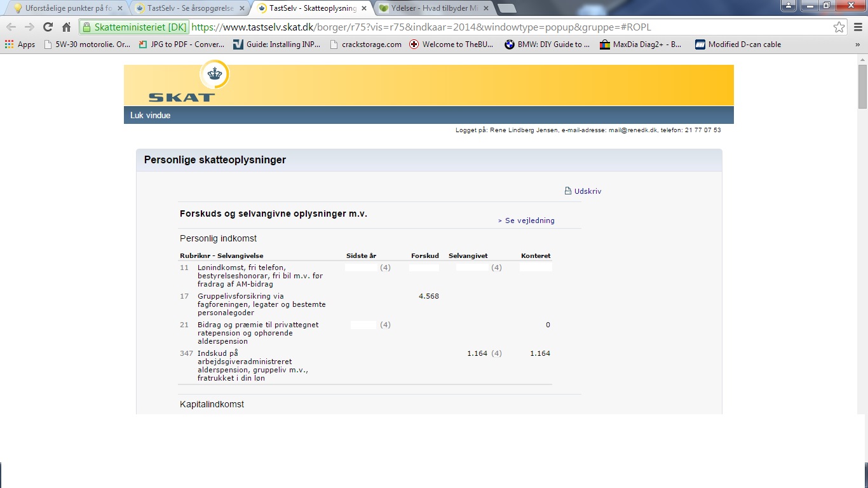Screen dimensions: 868x488
Task: Close the TastSelv - Skatteoplysning tab
Action: (x=363, y=8)
